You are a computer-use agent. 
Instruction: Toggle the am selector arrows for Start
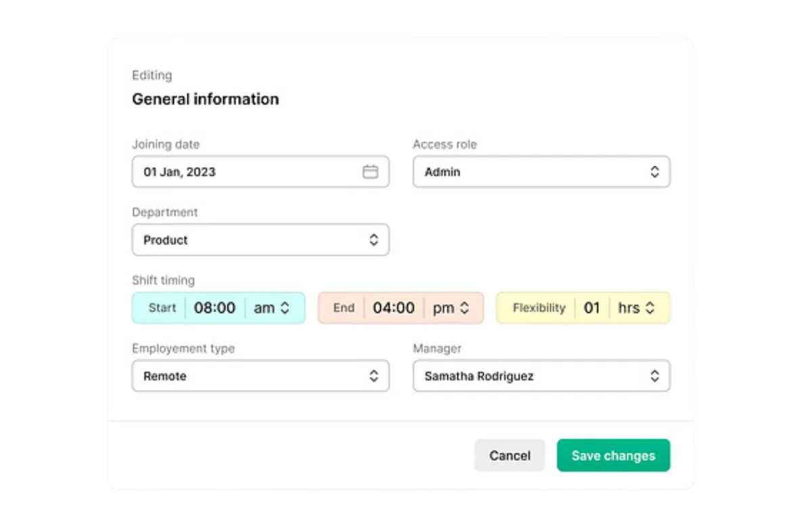(285, 308)
